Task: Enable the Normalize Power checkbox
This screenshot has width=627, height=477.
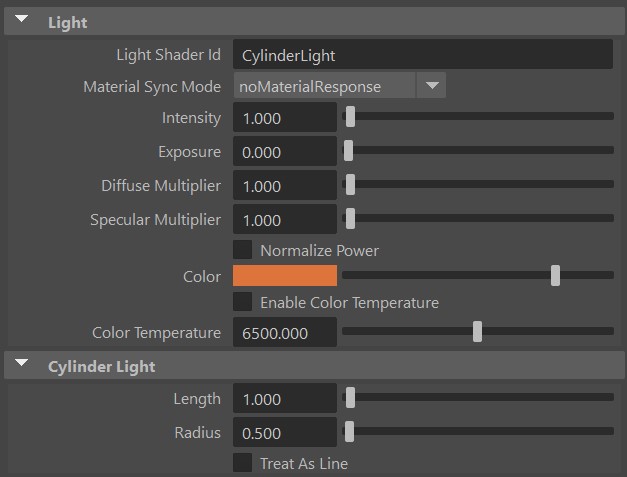Action: click(x=242, y=250)
